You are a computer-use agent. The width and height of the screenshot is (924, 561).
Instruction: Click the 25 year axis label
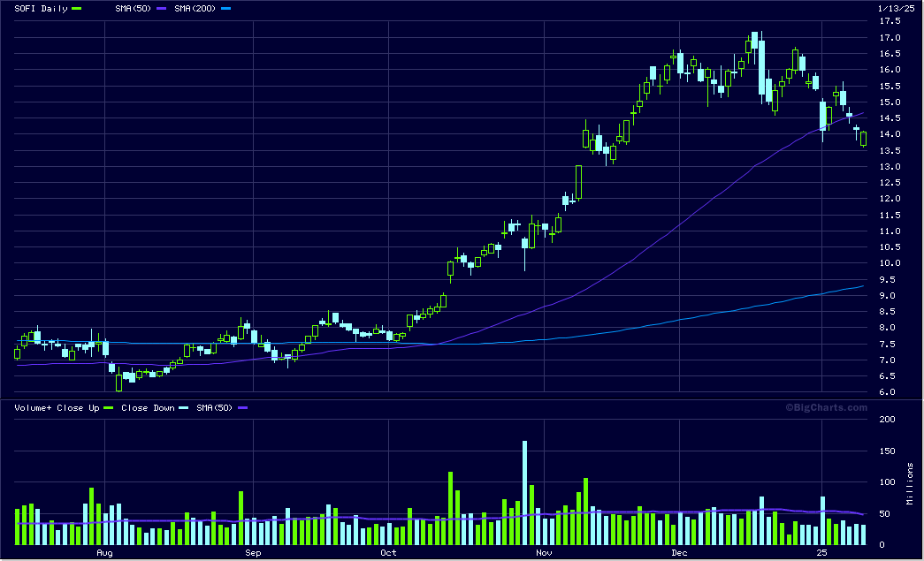[821, 553]
